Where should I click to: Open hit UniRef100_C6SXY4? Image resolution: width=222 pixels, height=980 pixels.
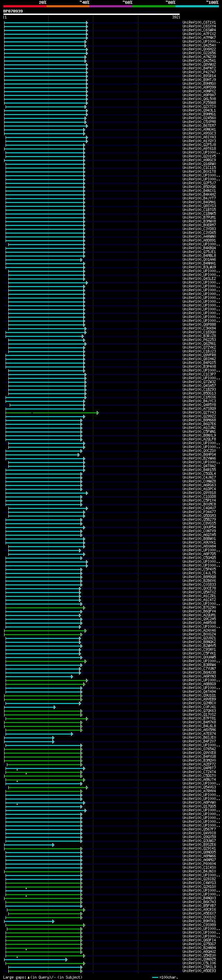click(199, 26)
